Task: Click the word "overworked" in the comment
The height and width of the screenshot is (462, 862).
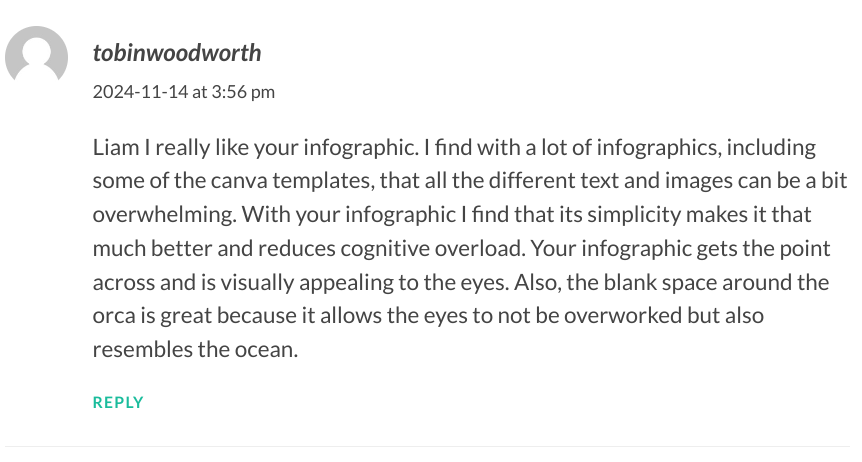Action: coord(623,316)
